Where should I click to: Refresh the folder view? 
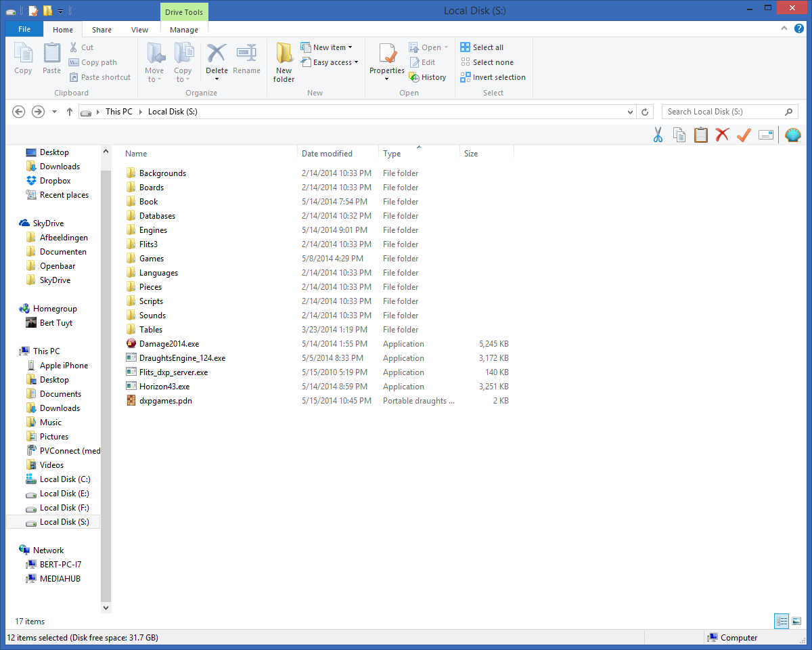click(x=644, y=112)
